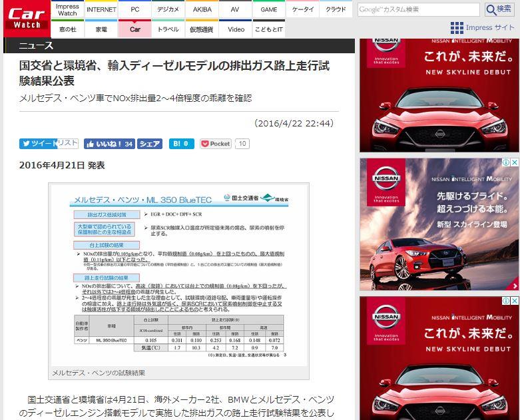The image size is (520, 420).
Task: Click article headline 国交省と環境省 title
Action: tap(174, 73)
